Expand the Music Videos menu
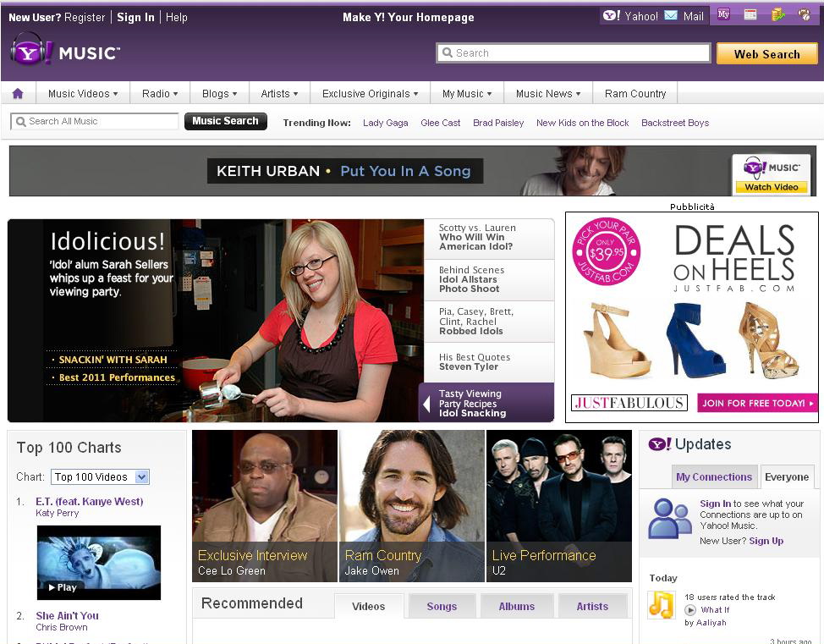Image resolution: width=824 pixels, height=644 pixels. click(x=82, y=94)
